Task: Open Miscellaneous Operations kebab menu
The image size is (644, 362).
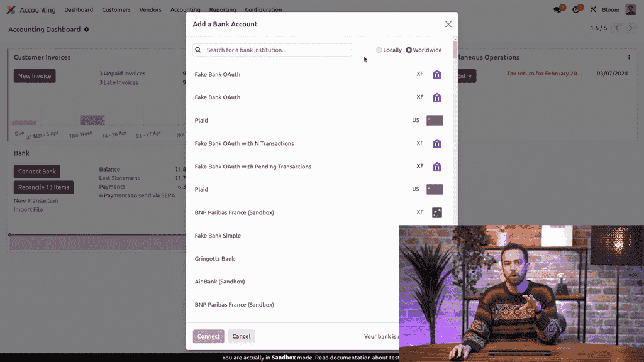Action: tap(629, 57)
